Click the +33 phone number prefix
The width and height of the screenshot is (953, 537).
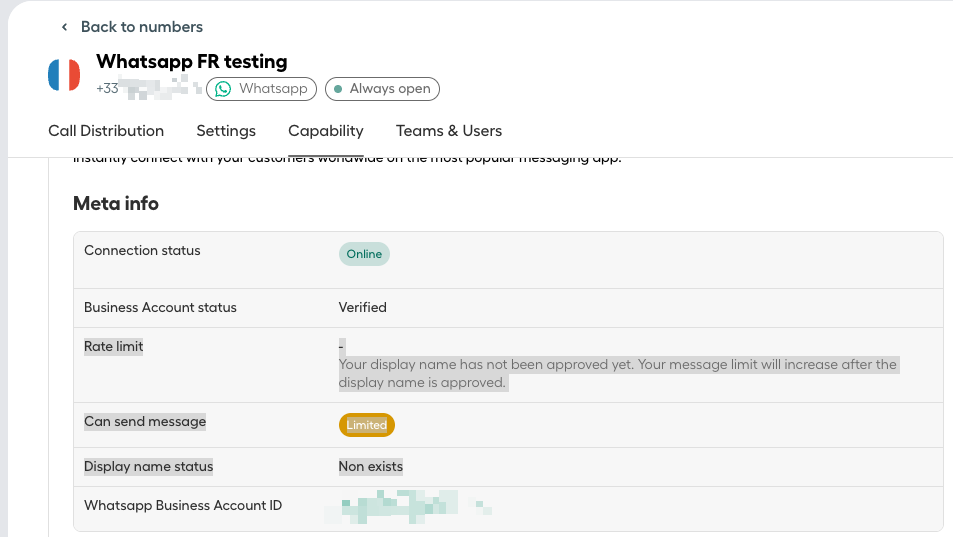(x=107, y=89)
